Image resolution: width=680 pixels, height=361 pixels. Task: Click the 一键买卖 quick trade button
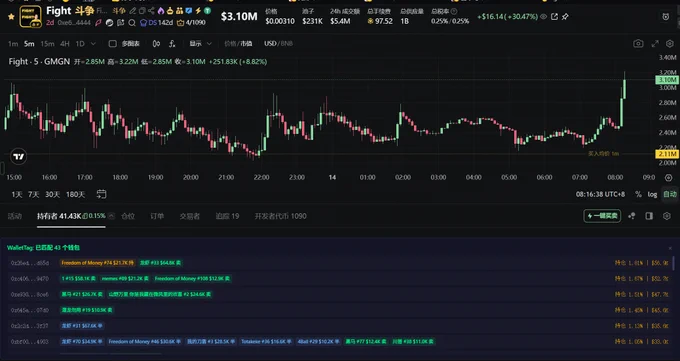point(602,216)
